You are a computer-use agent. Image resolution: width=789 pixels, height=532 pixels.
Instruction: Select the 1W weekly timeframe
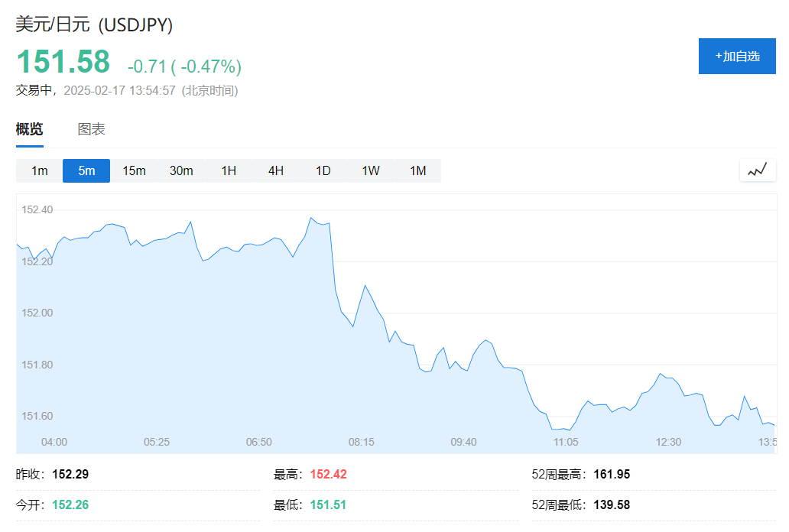[370, 170]
